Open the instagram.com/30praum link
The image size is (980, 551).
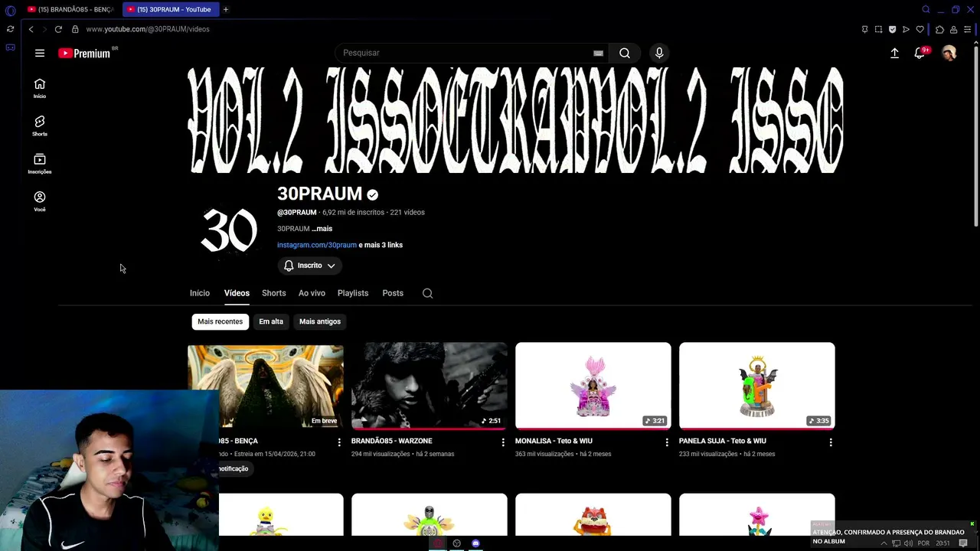click(317, 245)
